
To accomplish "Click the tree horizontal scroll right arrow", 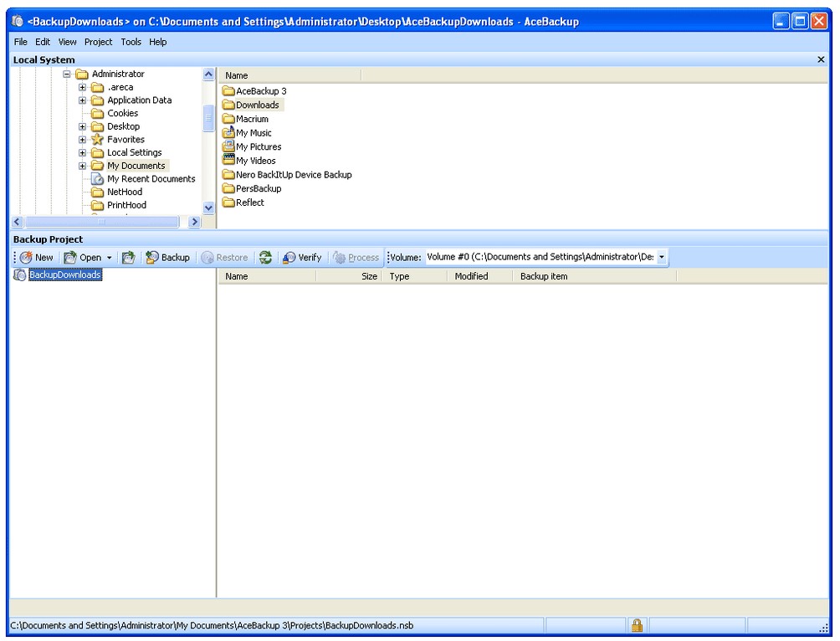I will pyautogui.click(x=194, y=222).
